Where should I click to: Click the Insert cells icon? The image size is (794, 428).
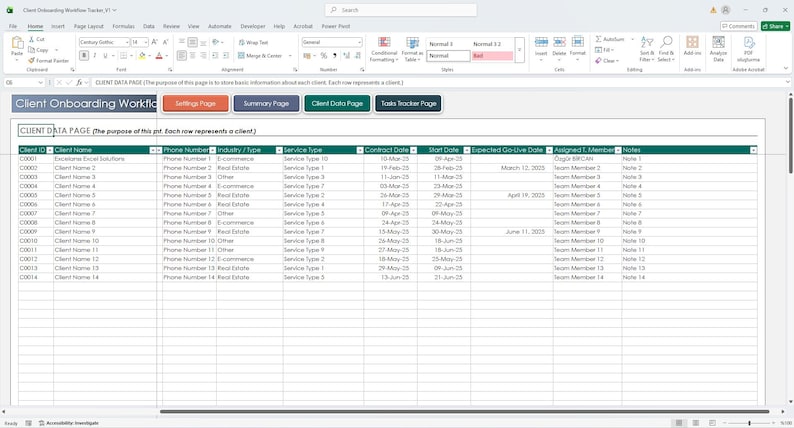(541, 43)
